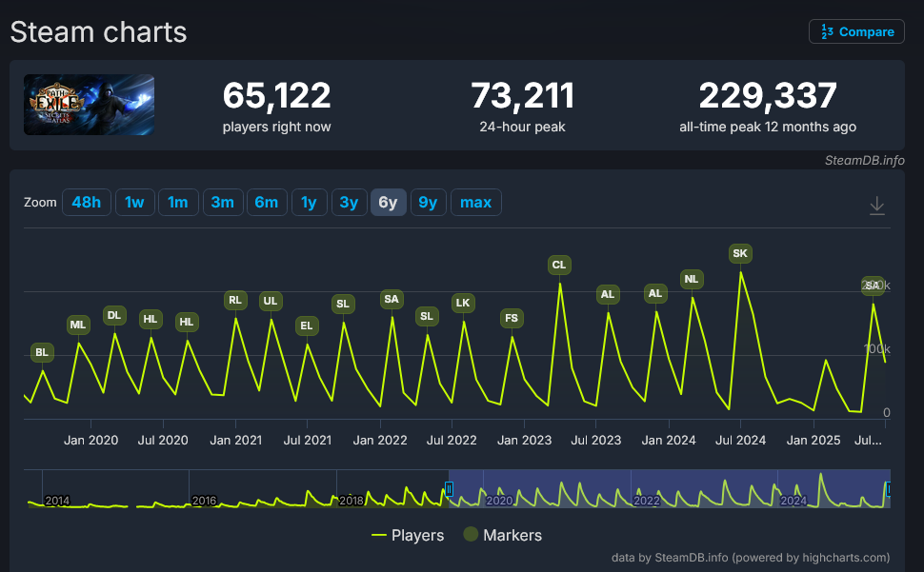Click the active 6y zoom button

tap(388, 203)
